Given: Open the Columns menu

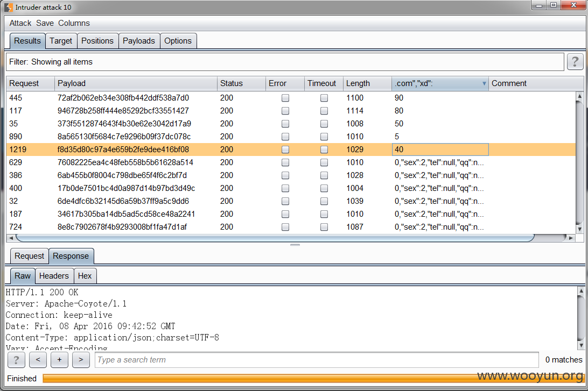Looking at the screenshot, I should coord(74,23).
